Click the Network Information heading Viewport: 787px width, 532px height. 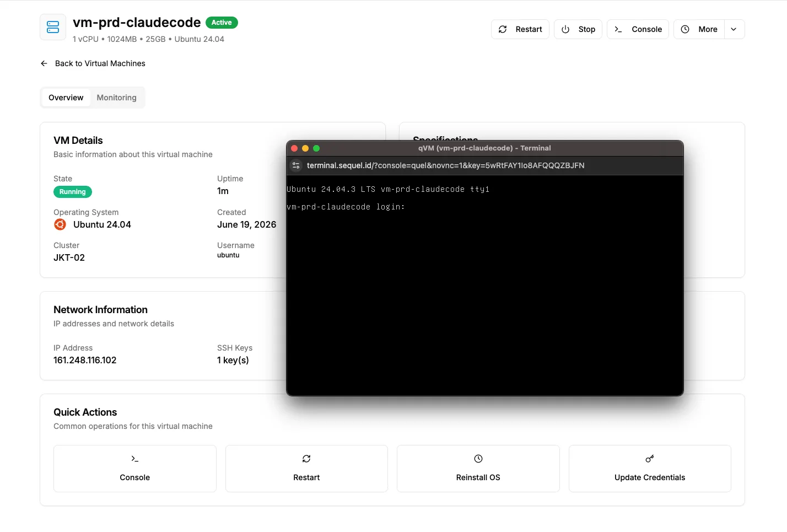coord(100,310)
